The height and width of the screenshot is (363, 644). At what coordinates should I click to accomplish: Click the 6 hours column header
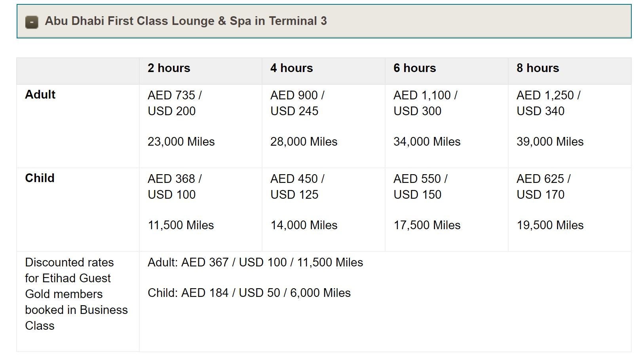pos(414,68)
